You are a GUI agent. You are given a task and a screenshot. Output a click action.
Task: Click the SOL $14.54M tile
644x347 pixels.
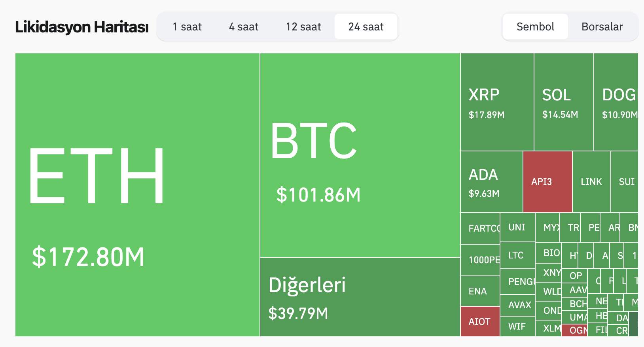tap(564, 102)
